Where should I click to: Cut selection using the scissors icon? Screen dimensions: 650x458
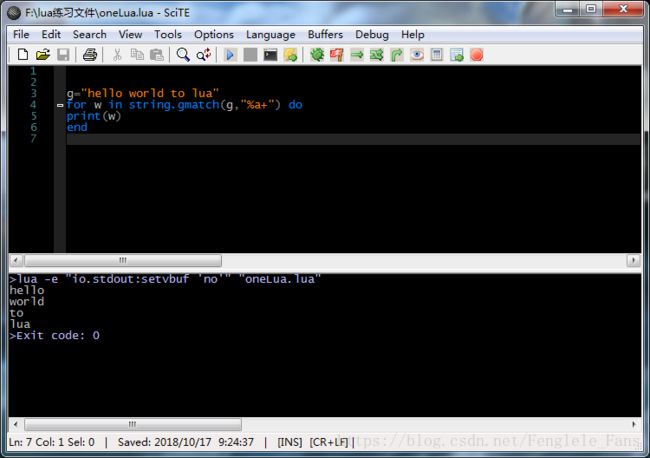click(x=117, y=55)
